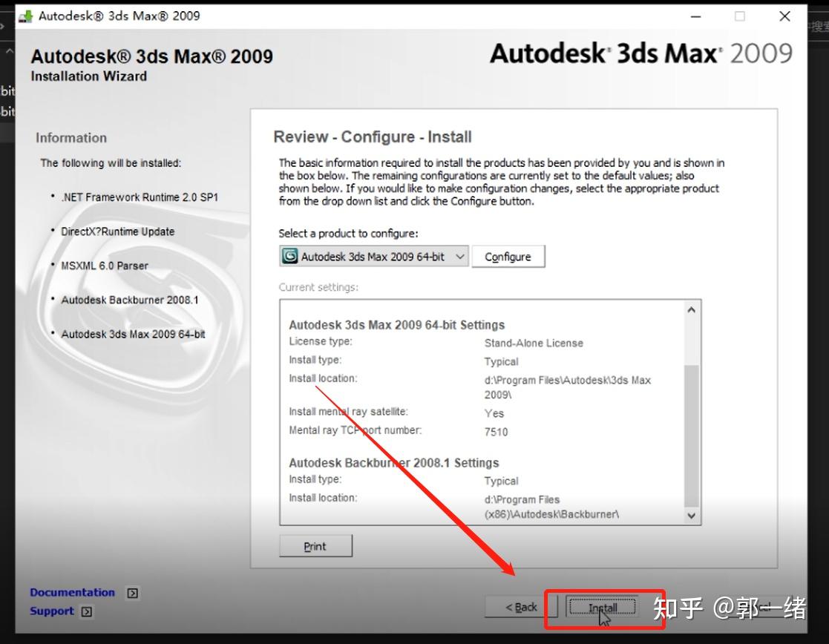The image size is (829, 644).
Task: Click the Install button
Action: (602, 608)
